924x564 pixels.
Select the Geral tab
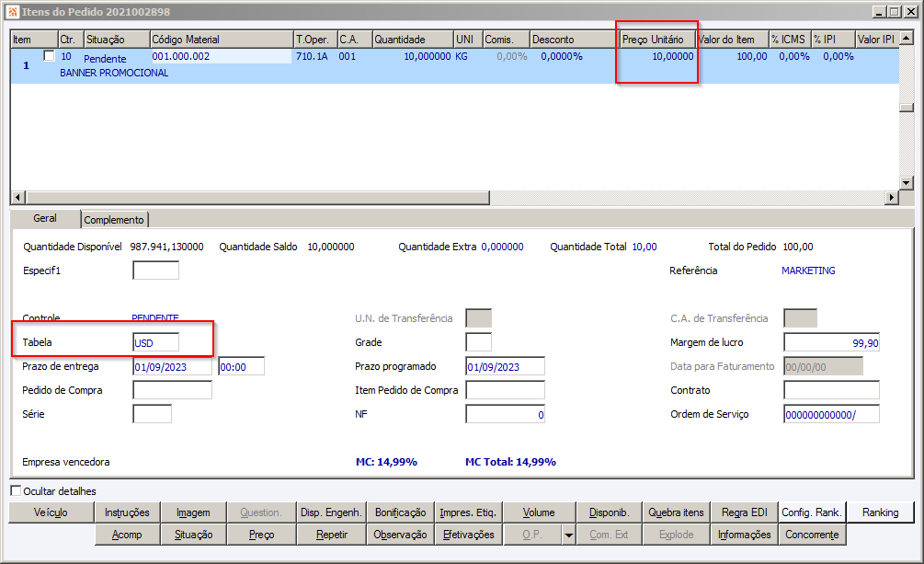(45, 218)
